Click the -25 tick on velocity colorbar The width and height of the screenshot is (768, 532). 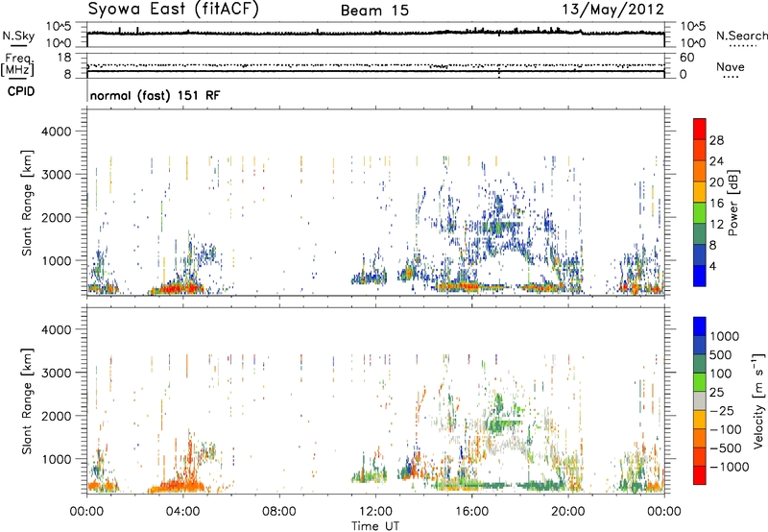point(722,410)
